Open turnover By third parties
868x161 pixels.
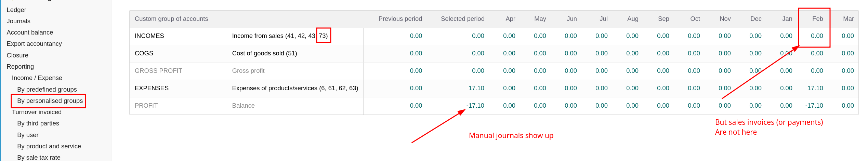[x=38, y=123]
